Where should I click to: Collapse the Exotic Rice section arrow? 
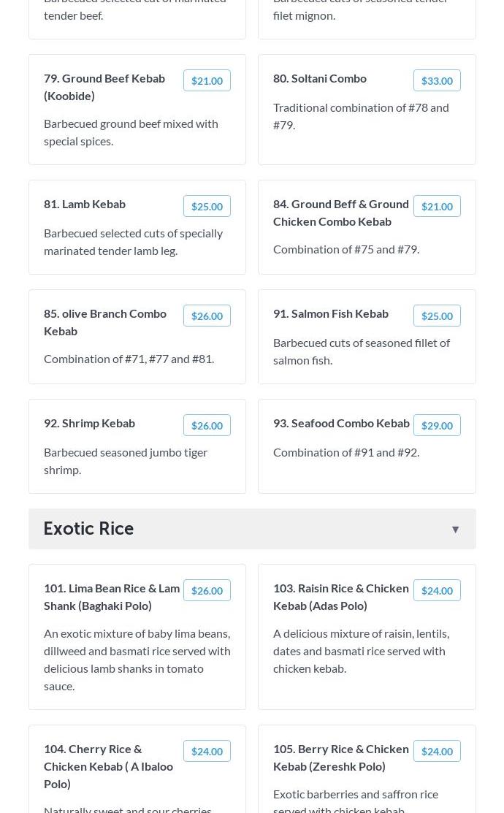pyautogui.click(x=455, y=530)
